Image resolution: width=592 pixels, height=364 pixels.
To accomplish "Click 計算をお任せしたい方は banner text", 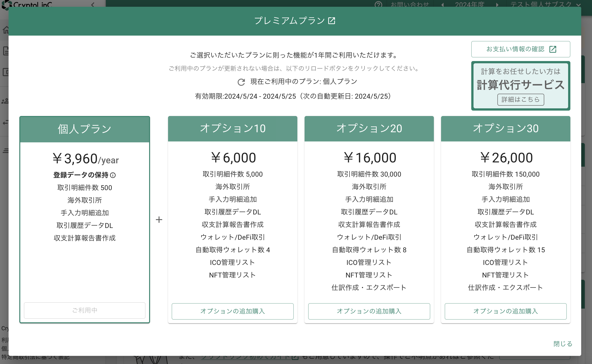I will pyautogui.click(x=521, y=71).
